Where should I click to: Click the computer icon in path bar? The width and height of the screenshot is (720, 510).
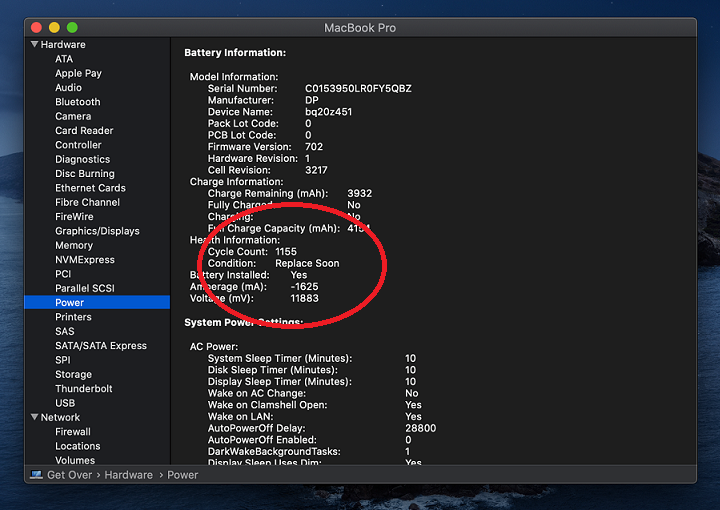[x=36, y=475]
